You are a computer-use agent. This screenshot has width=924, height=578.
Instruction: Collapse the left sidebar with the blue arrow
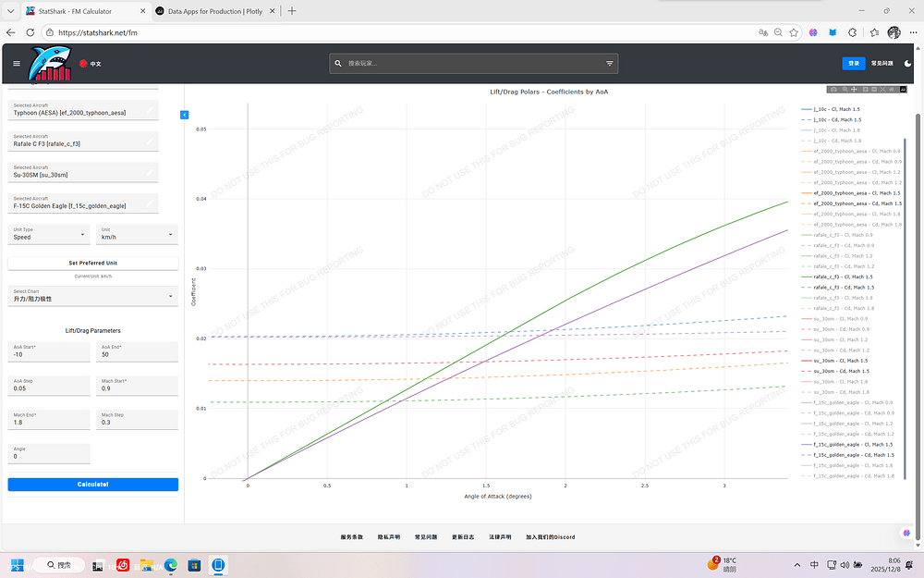tap(184, 114)
